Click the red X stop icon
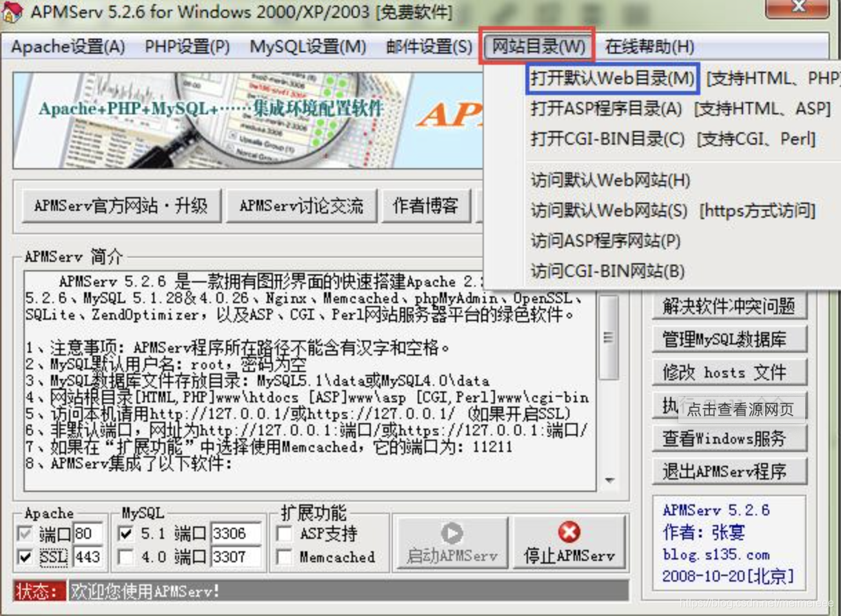 [x=569, y=532]
